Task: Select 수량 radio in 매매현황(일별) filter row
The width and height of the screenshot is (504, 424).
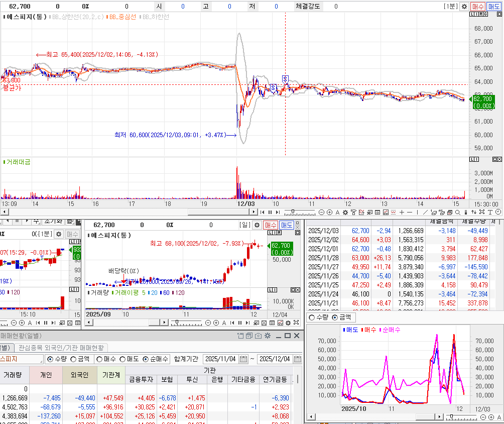Action: click(x=50, y=359)
